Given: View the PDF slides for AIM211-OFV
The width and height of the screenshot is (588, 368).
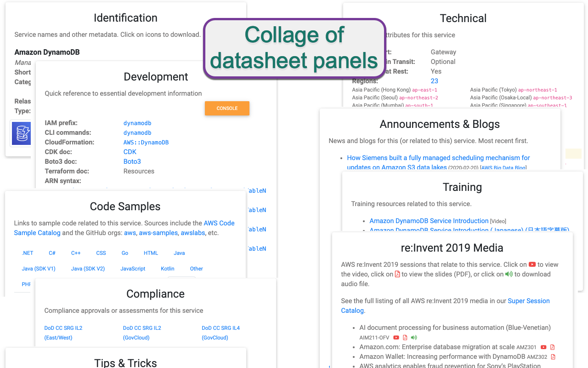Looking at the screenshot, I should tap(405, 338).
